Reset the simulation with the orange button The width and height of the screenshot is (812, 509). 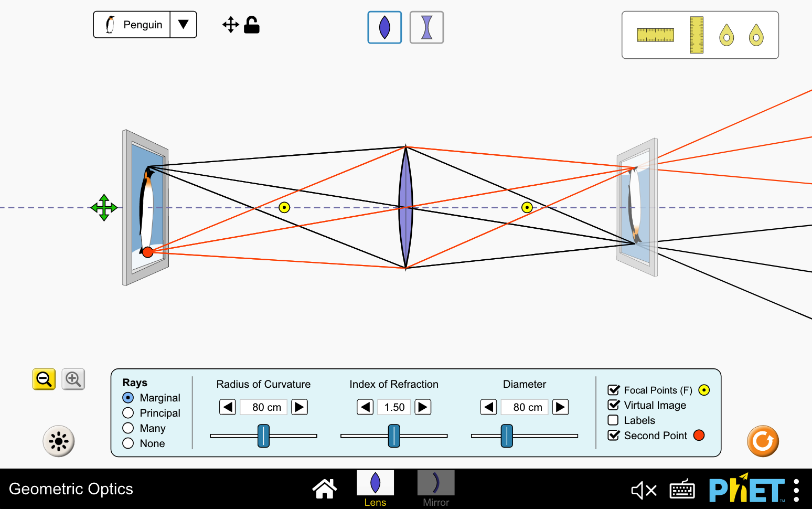(763, 441)
